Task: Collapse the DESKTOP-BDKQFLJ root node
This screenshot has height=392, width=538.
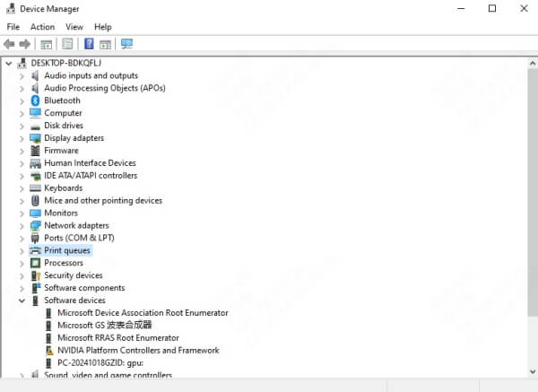Action: [x=9, y=63]
